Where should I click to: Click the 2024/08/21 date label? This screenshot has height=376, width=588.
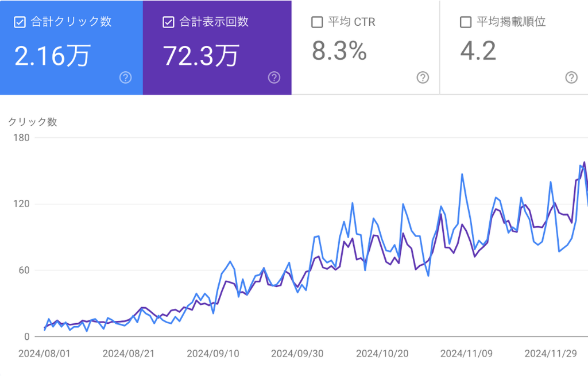coord(129,354)
